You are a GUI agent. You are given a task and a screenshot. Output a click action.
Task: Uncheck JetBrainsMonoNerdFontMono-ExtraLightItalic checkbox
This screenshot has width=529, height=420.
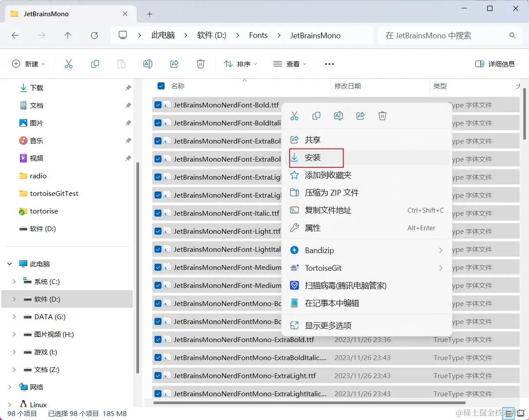158,394
